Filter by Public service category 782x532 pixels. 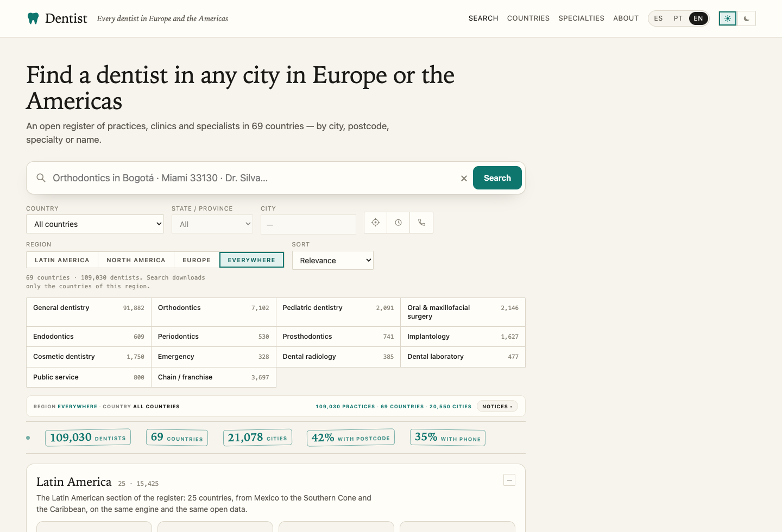click(x=89, y=377)
